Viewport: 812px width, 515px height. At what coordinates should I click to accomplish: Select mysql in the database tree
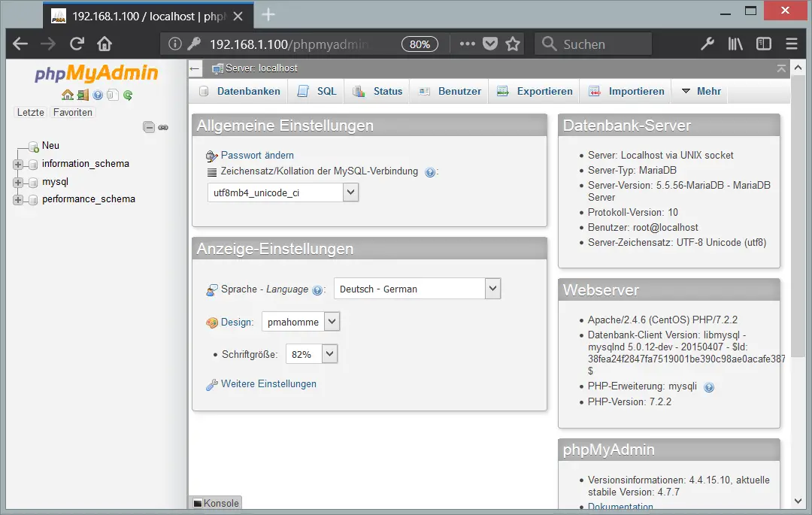pos(55,182)
